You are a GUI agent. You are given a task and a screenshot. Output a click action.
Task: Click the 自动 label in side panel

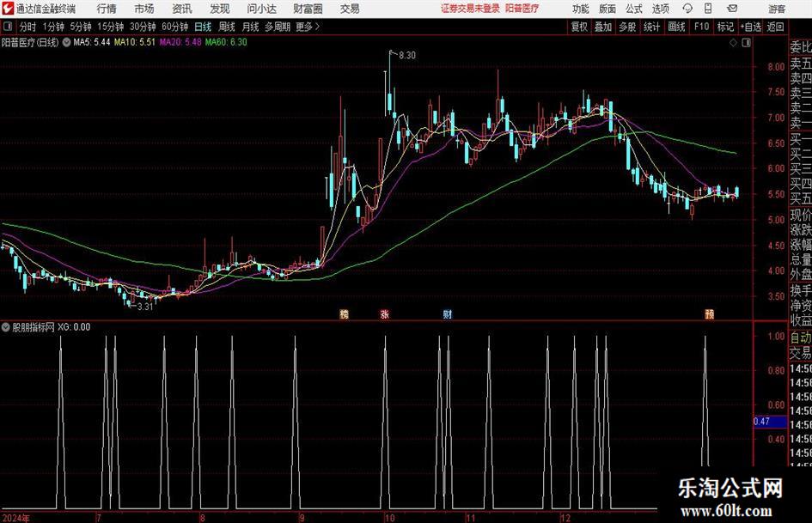tap(801, 338)
